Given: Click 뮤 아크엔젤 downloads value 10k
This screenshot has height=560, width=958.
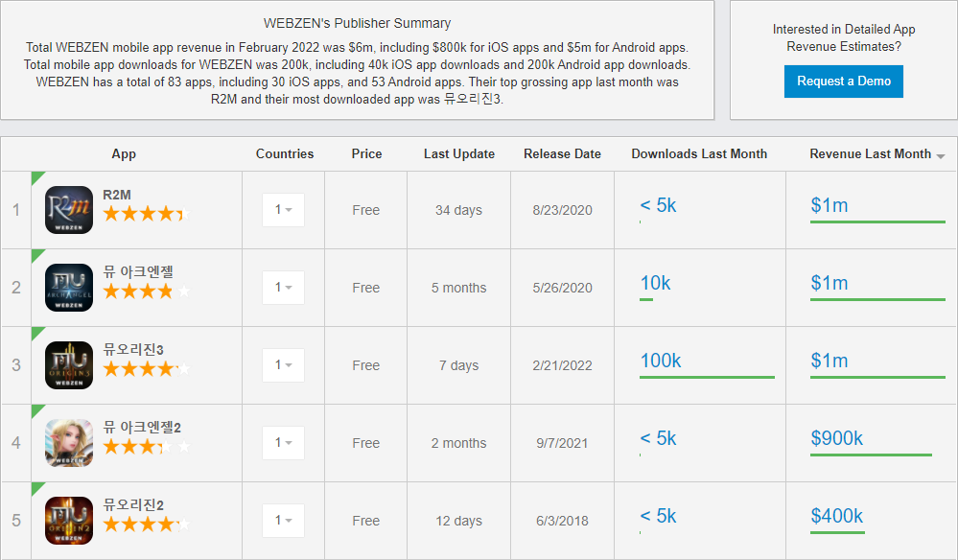Looking at the screenshot, I should [655, 284].
